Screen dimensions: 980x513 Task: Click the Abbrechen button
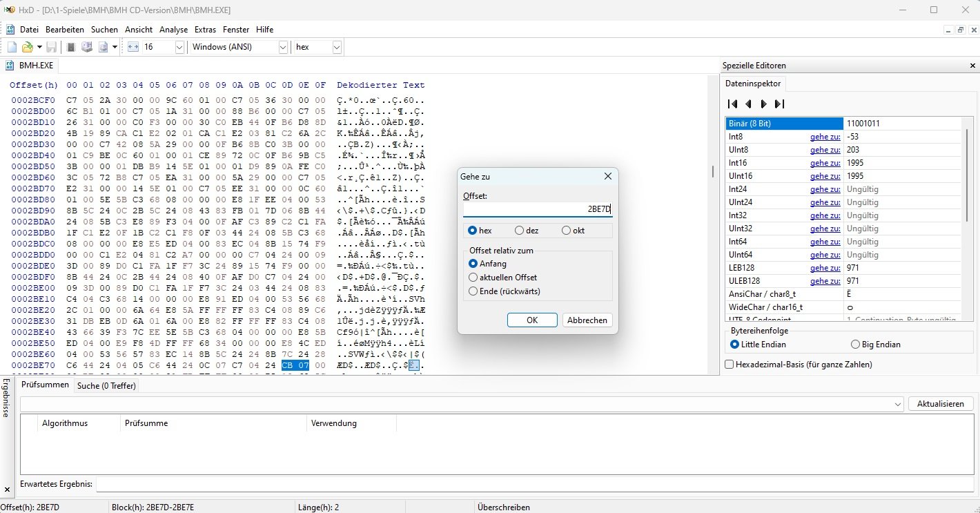pos(587,320)
